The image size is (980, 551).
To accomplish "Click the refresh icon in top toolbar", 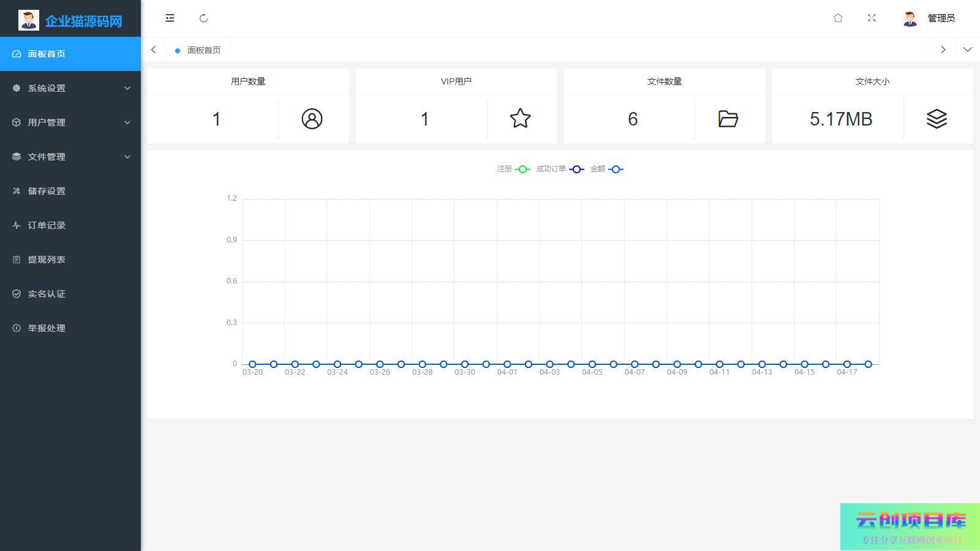I will [204, 18].
